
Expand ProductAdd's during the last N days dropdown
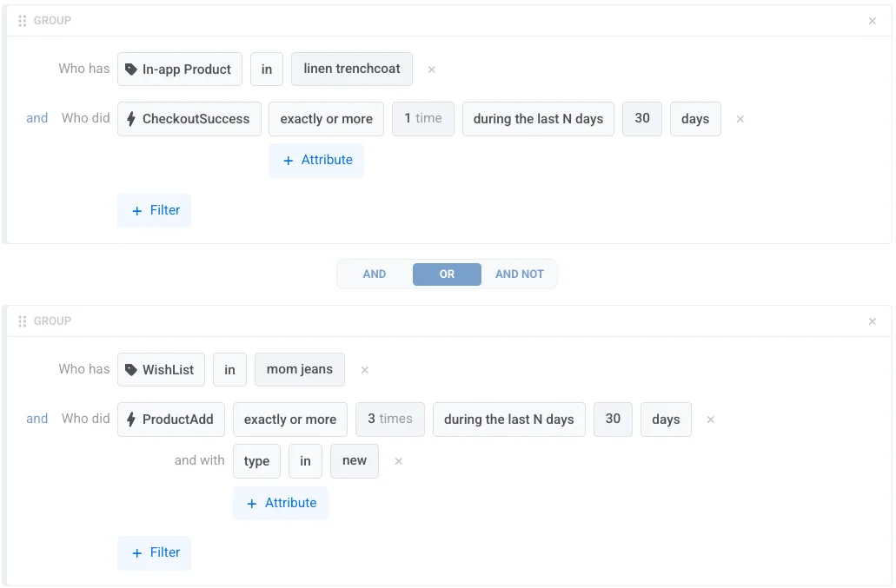click(x=508, y=420)
